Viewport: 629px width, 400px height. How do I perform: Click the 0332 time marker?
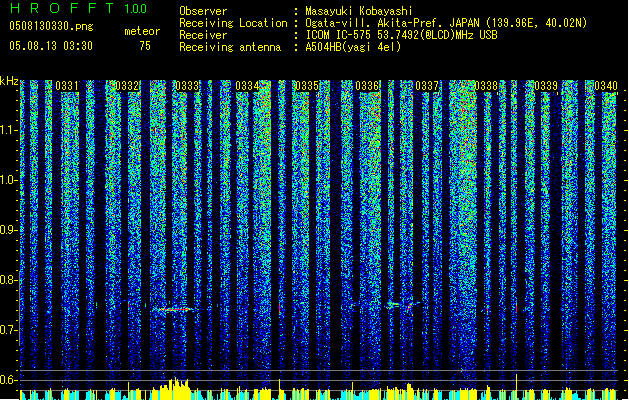pyautogui.click(x=127, y=86)
